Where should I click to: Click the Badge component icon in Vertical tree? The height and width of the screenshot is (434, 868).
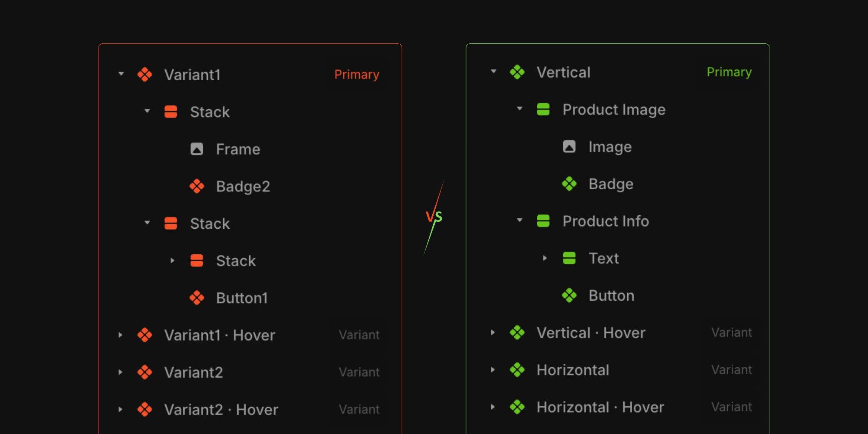tap(570, 184)
